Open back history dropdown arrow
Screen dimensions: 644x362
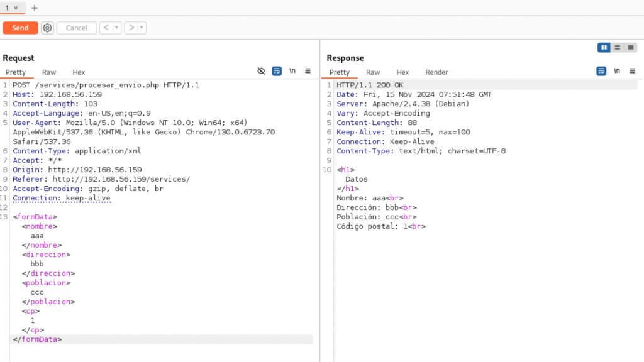[x=116, y=28]
